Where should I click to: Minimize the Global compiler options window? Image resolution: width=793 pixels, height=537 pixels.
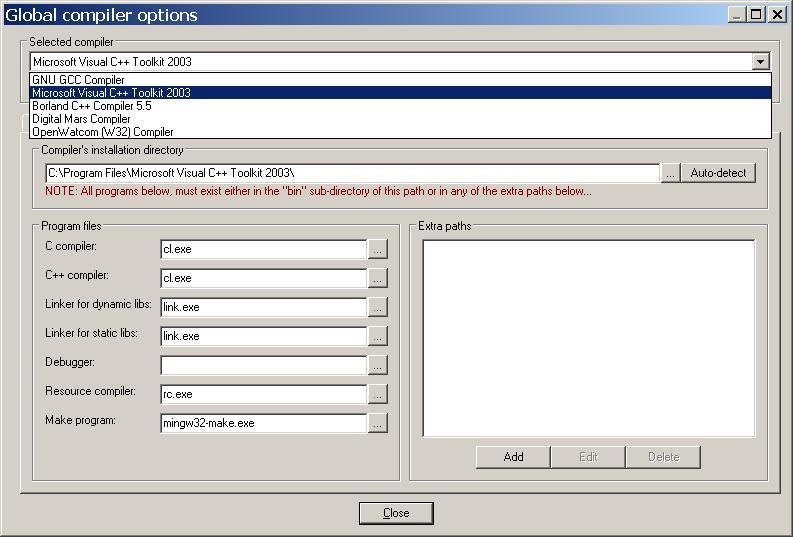point(737,15)
